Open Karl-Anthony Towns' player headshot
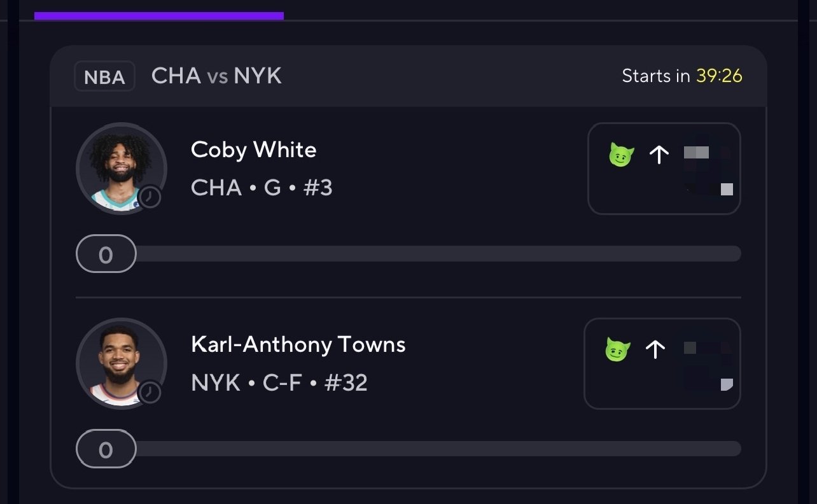The width and height of the screenshot is (817, 504). (121, 361)
